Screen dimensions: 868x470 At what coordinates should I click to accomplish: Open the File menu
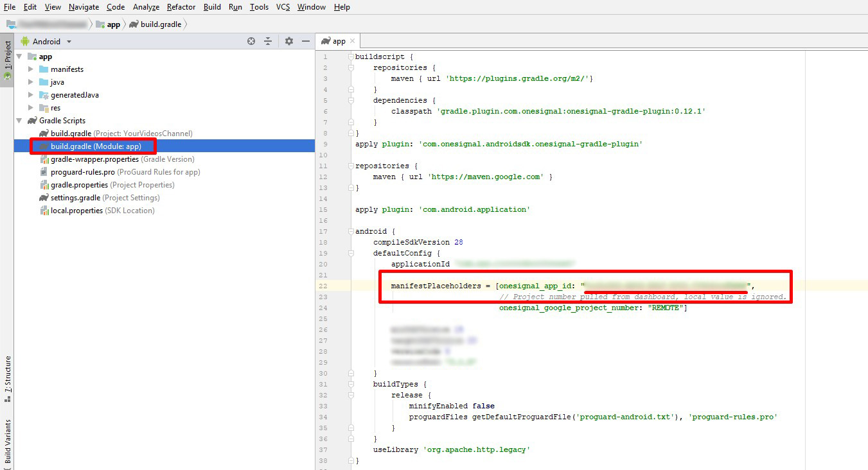tap(10, 7)
